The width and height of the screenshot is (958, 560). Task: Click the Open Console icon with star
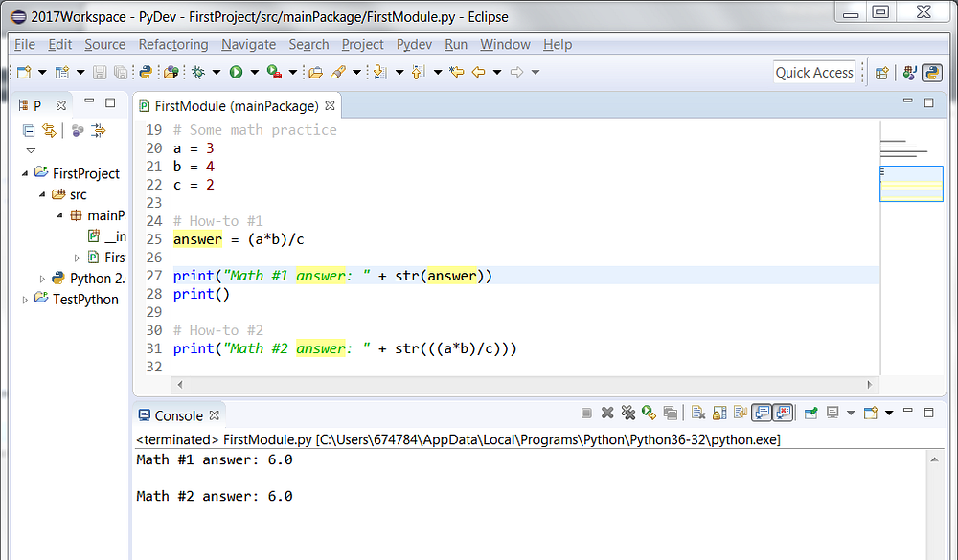[871, 414]
